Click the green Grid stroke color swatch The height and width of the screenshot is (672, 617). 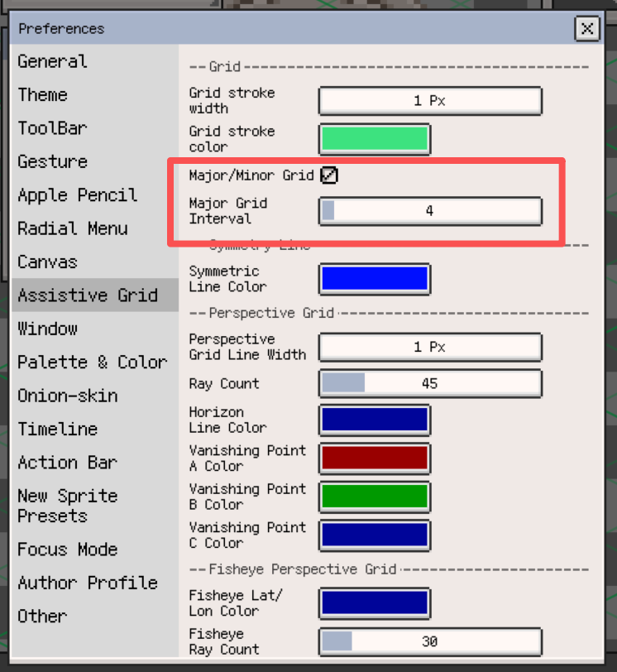click(375, 139)
